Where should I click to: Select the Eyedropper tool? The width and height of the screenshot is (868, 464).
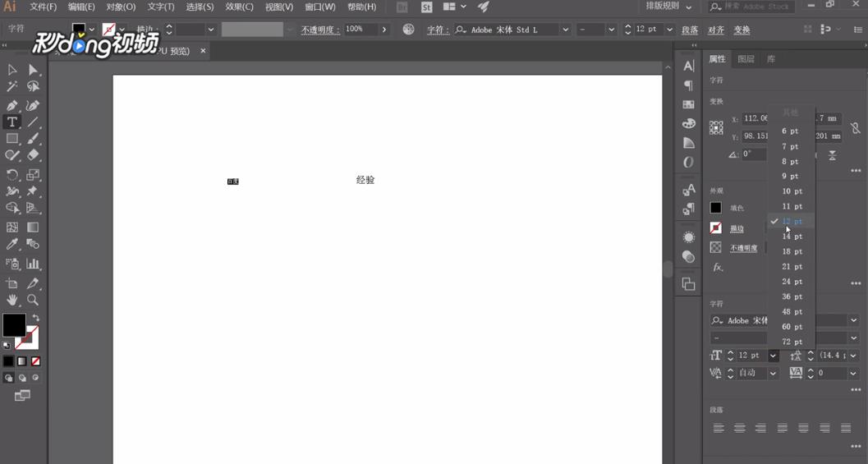point(12,244)
